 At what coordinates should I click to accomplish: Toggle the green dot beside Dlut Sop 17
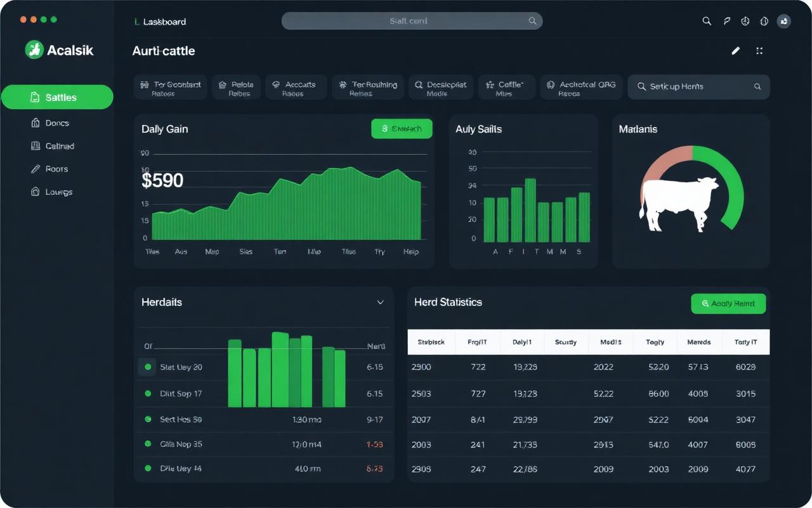tap(148, 394)
